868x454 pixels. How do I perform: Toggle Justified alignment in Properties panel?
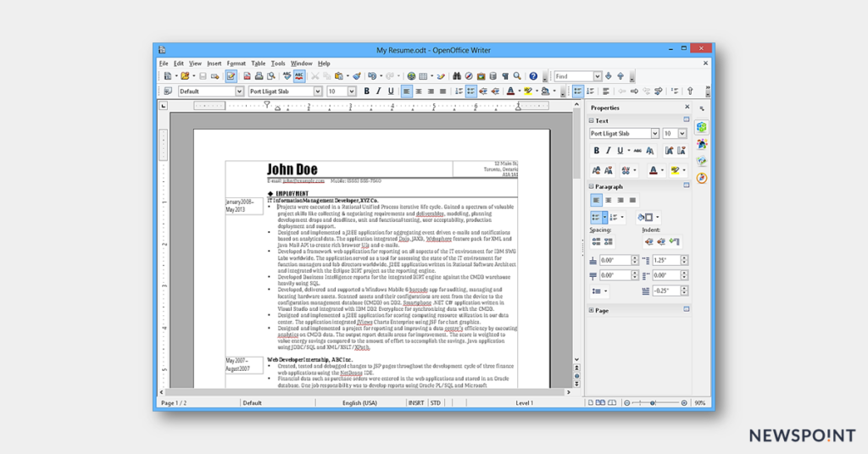pyautogui.click(x=632, y=200)
